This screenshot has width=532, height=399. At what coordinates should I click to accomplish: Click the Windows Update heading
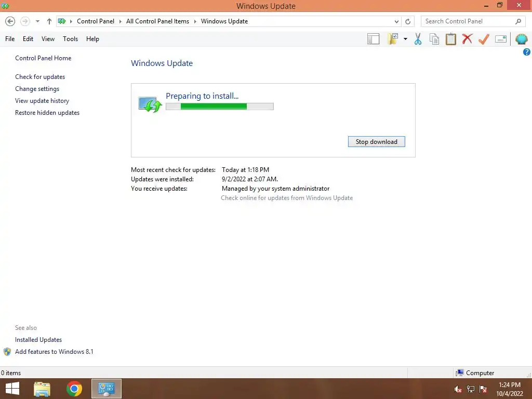[162, 63]
